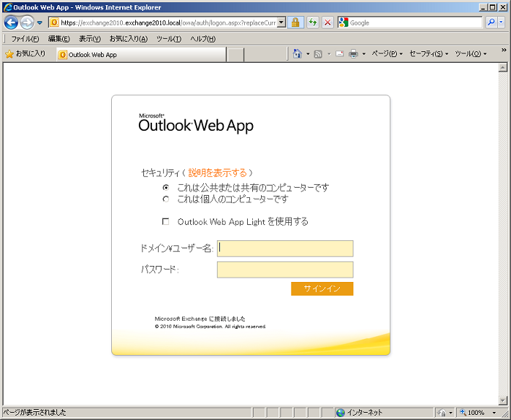This screenshot has height=420, width=511.
Task: Click the サインイン button
Action: coord(322,289)
